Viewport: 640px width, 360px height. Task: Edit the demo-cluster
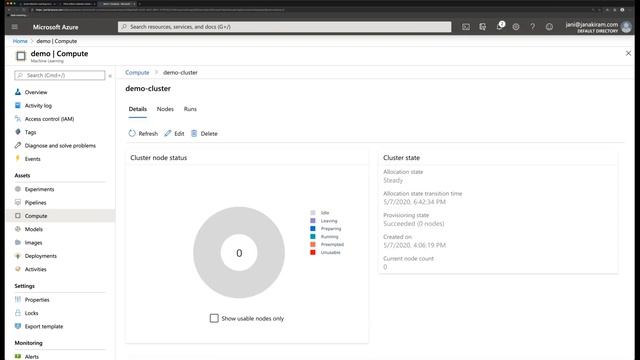pos(174,133)
